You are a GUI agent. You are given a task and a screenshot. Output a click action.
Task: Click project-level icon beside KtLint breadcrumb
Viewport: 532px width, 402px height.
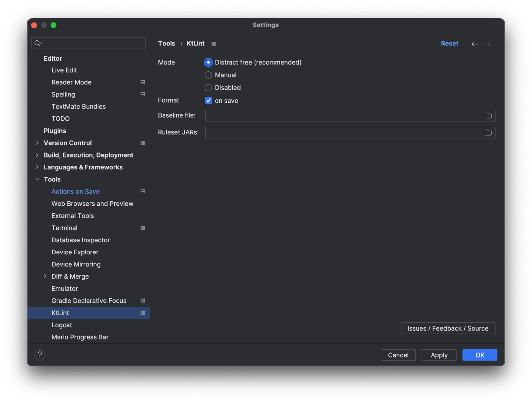pos(214,44)
